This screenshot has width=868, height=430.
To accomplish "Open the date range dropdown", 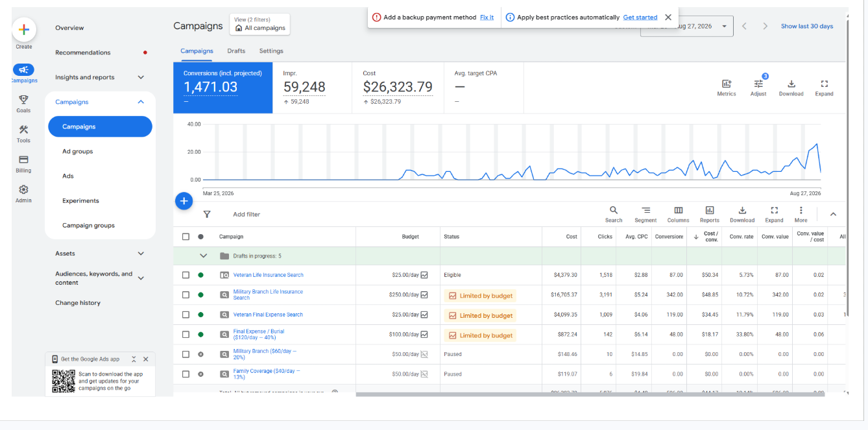I will [x=687, y=26].
